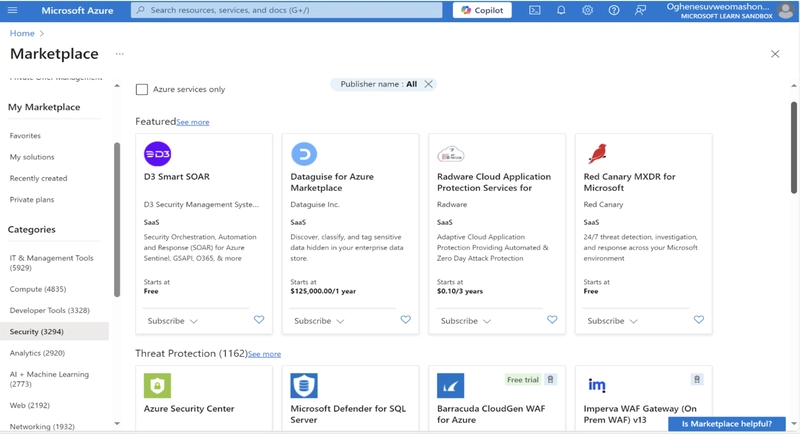Open Threat Protection See more link
800x434 pixels.
[264, 354]
